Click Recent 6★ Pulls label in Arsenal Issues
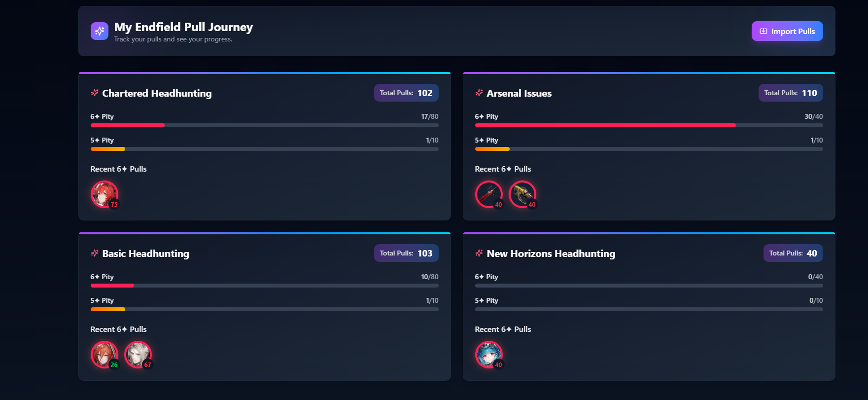The image size is (868, 400). coord(503,169)
